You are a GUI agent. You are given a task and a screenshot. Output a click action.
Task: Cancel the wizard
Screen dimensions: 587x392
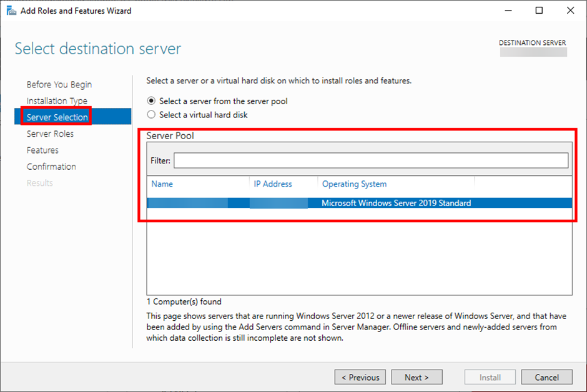pos(546,377)
